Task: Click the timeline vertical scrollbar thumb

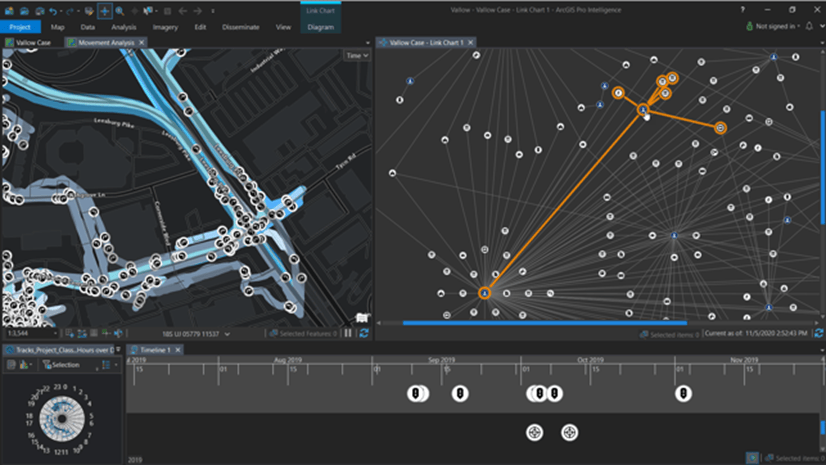Action: pyautogui.click(x=823, y=428)
